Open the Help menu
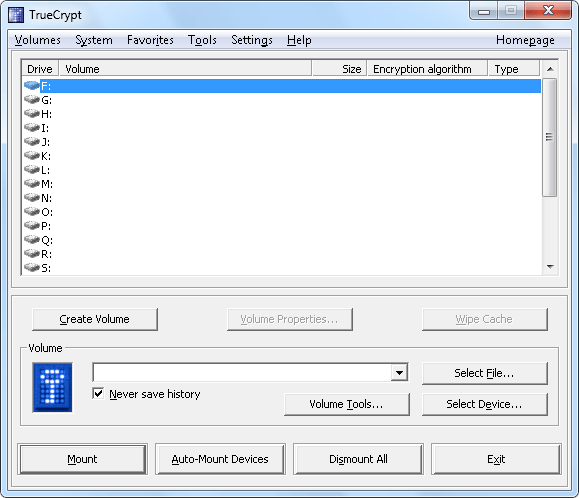 tap(299, 40)
